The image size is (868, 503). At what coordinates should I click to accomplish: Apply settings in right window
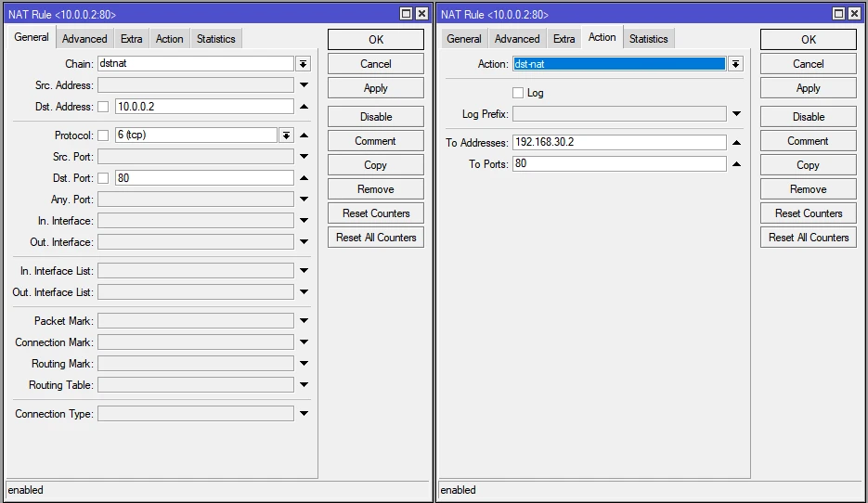809,88
